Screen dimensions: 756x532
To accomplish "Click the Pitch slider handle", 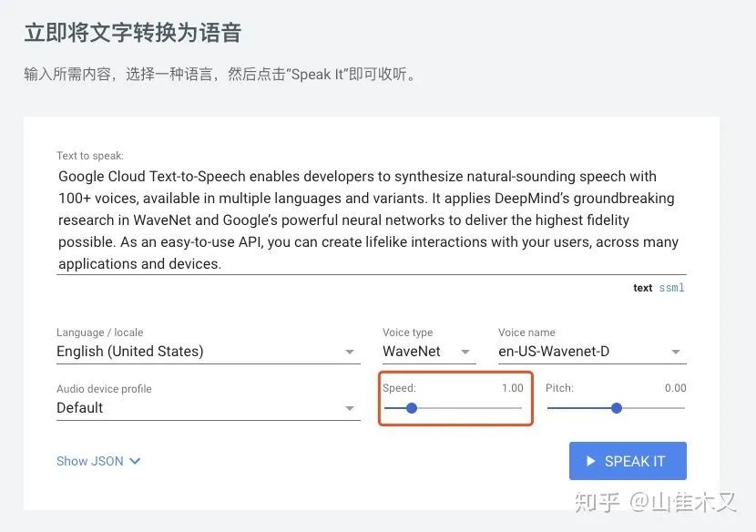I will point(617,408).
